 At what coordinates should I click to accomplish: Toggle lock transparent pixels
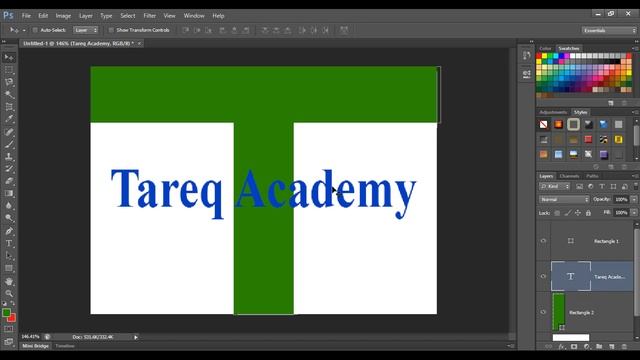click(x=557, y=213)
